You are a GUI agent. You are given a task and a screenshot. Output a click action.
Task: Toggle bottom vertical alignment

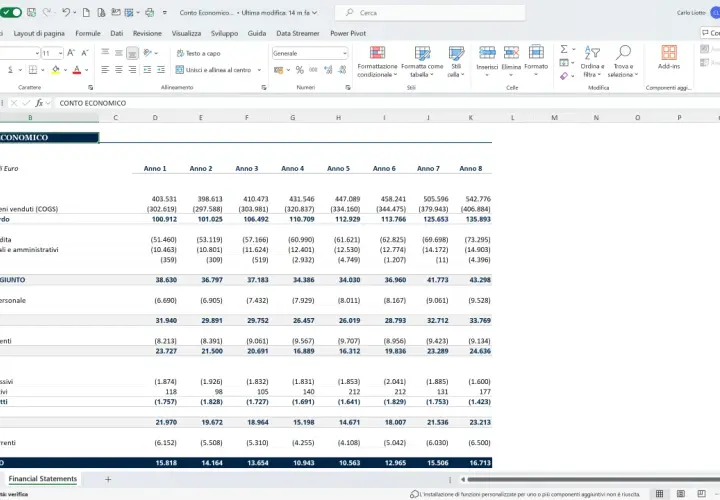tap(132, 53)
